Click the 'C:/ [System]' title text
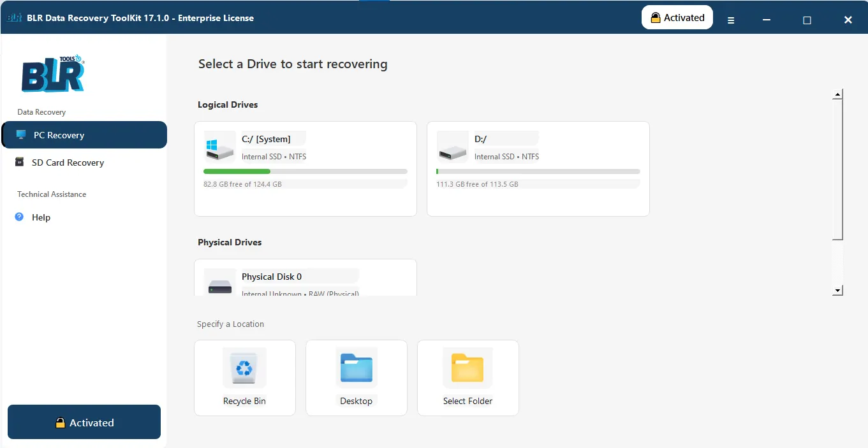 click(x=266, y=139)
